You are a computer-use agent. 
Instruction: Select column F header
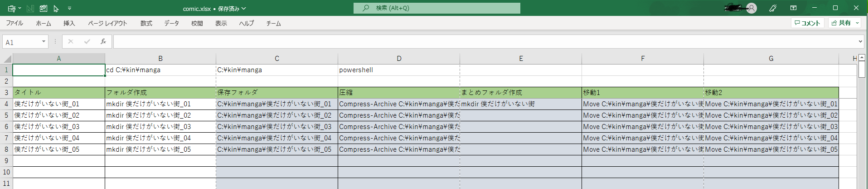tap(643, 59)
